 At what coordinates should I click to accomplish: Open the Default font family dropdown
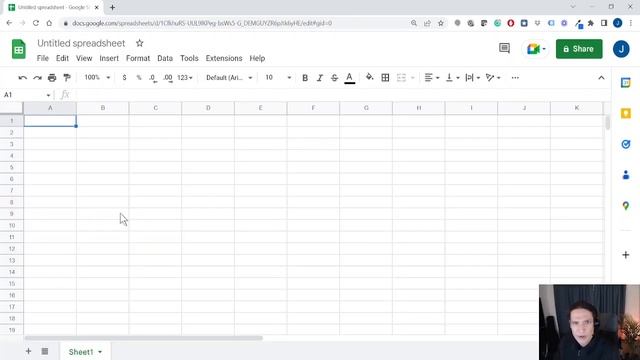229,78
